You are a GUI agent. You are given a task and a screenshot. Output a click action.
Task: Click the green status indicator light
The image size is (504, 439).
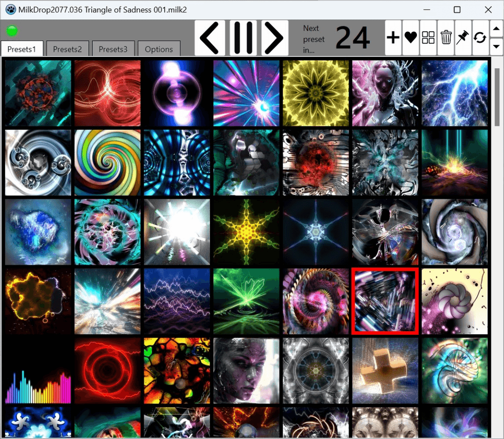pos(12,31)
